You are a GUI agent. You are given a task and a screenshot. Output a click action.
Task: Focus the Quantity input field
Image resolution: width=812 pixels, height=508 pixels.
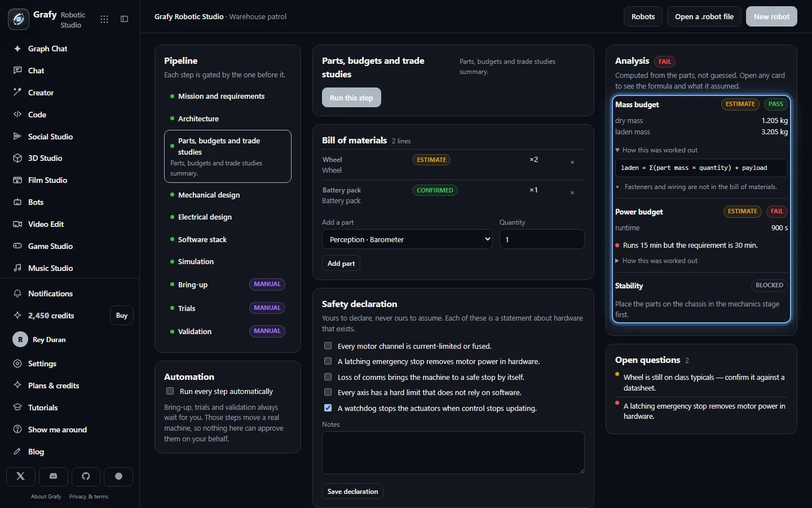click(541, 239)
